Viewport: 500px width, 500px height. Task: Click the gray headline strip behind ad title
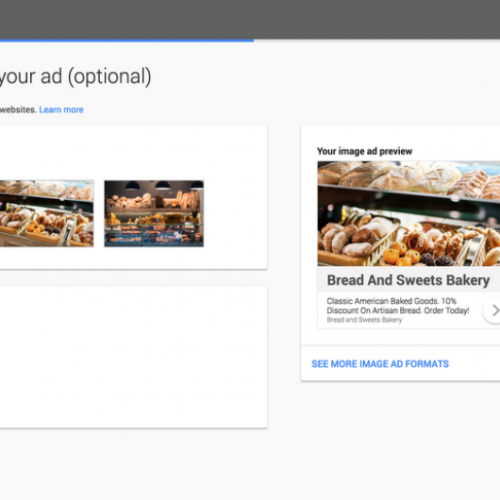tap(409, 280)
